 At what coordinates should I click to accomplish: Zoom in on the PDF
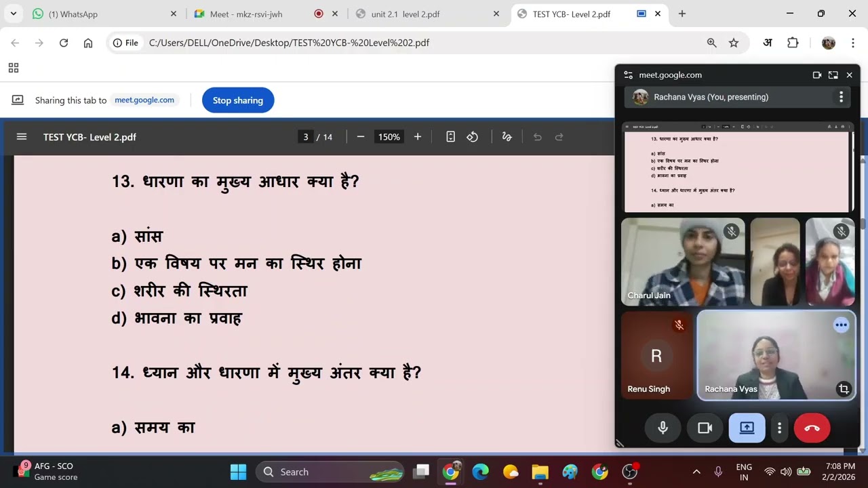click(418, 137)
